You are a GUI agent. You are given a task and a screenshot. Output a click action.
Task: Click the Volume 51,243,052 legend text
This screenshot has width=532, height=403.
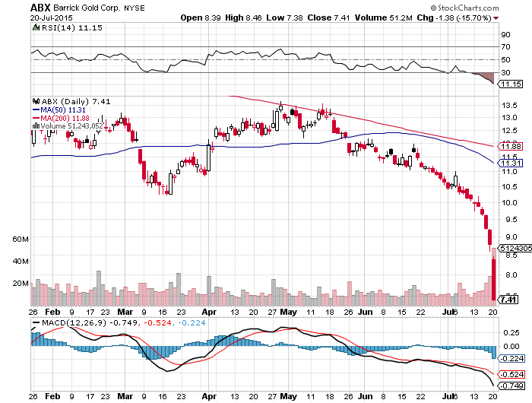(71, 126)
